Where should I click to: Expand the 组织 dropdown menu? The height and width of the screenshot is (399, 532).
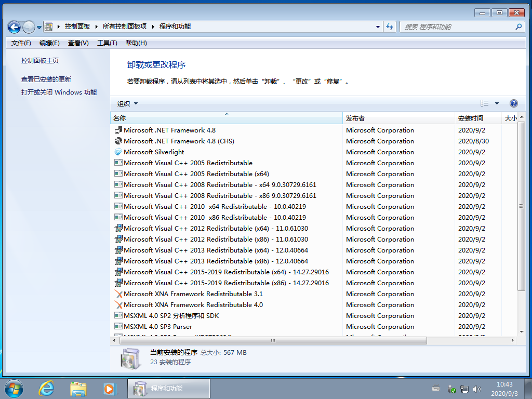(127, 103)
